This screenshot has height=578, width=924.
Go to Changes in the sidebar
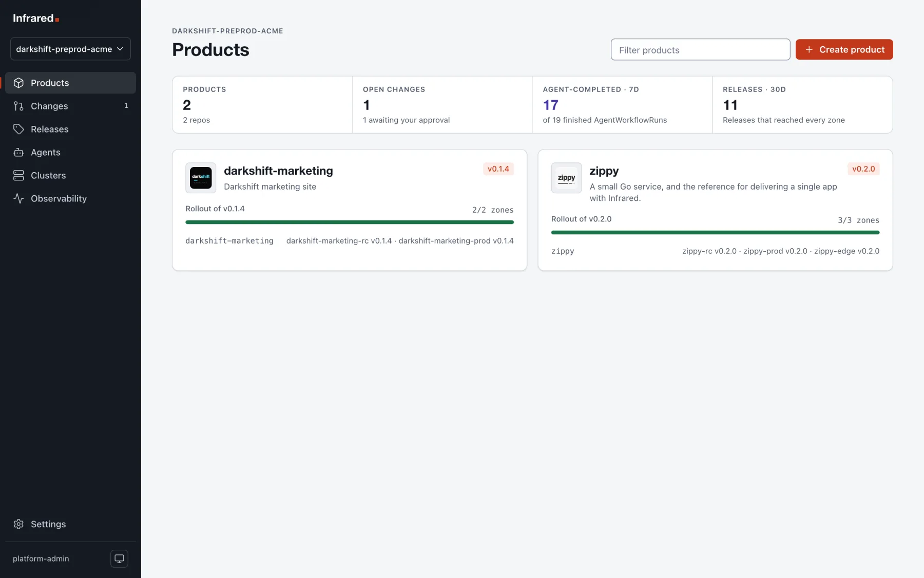[70, 106]
